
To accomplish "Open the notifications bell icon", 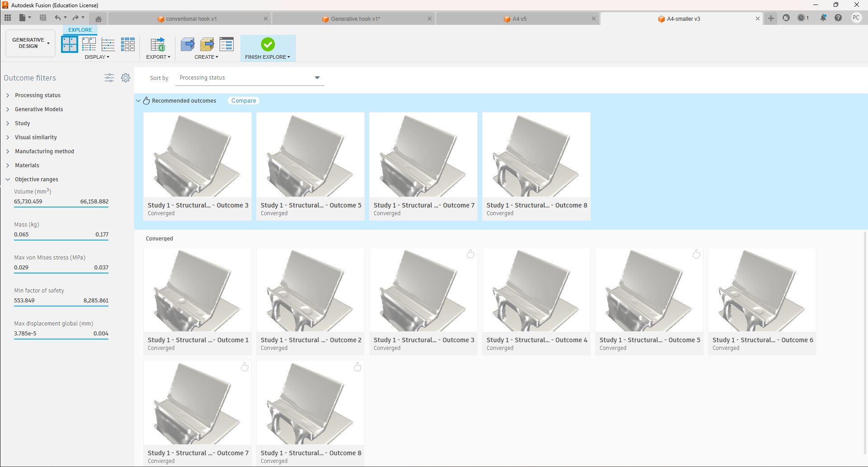I will (823, 18).
